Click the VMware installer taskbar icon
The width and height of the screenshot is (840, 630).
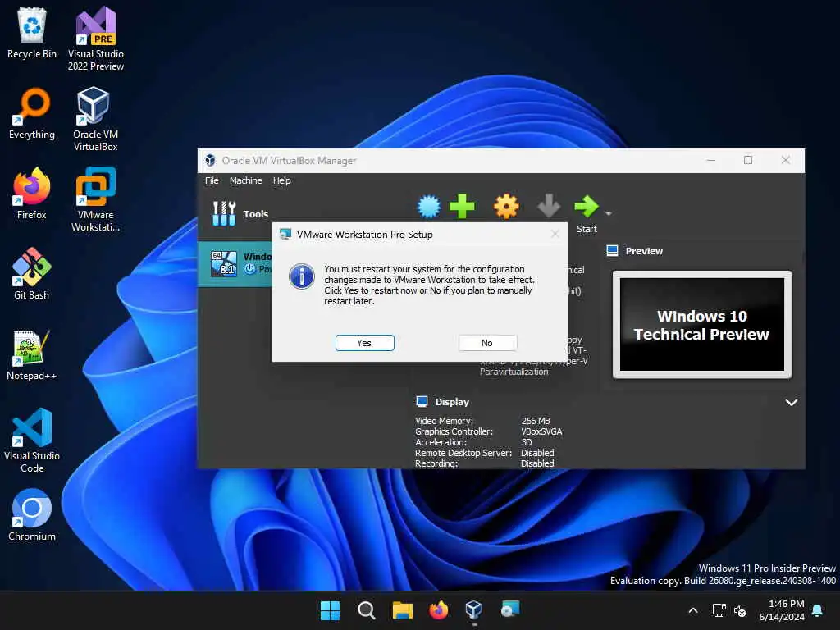510,610
